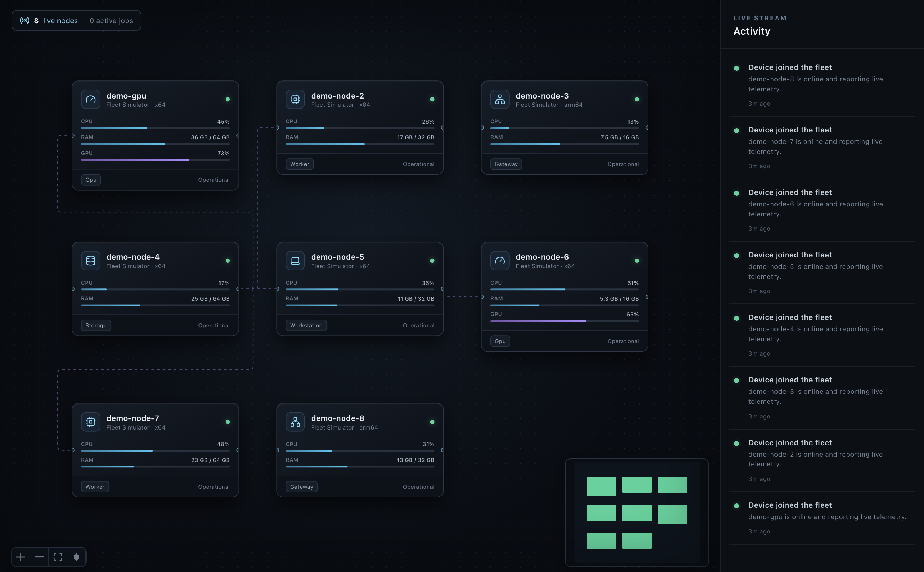Open the demo-node-4 joined activity entry
The image size is (924, 572).
coord(822,335)
